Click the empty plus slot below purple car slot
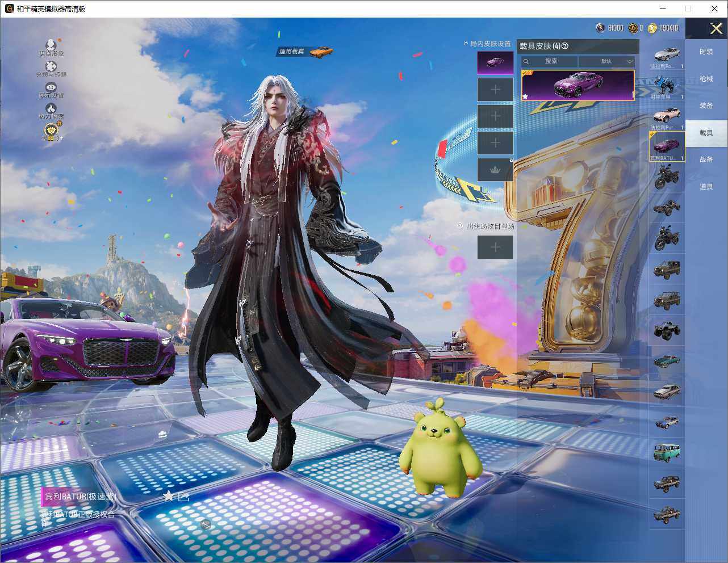 coord(495,89)
